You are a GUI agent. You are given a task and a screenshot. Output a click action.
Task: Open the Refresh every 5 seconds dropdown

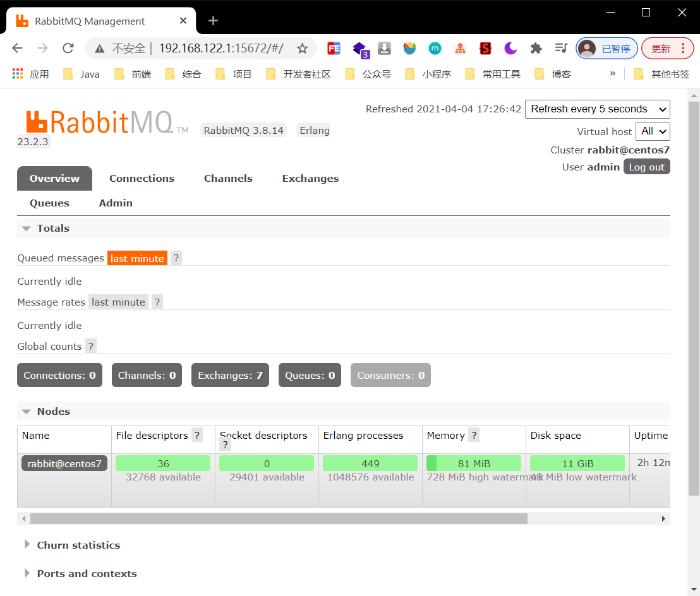pos(597,109)
